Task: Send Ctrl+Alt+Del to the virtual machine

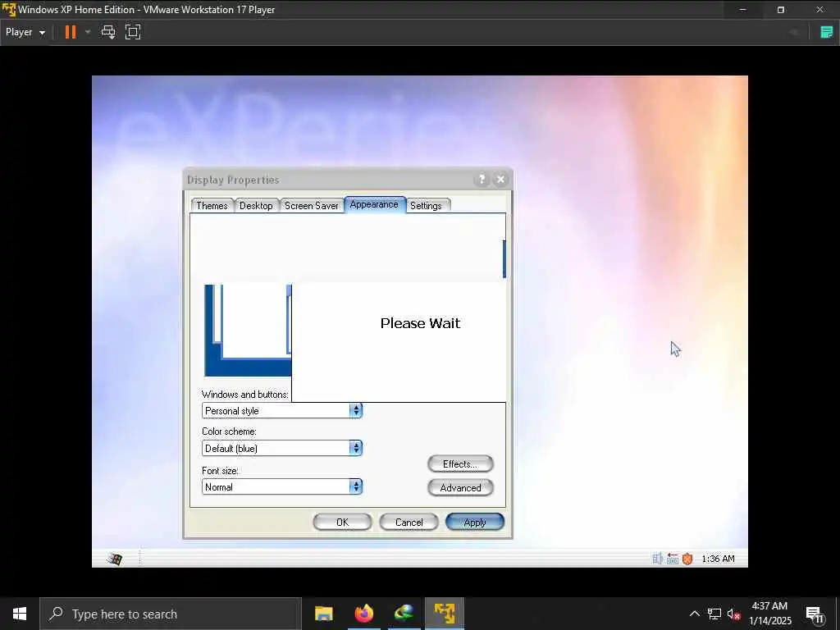Action: click(x=108, y=32)
